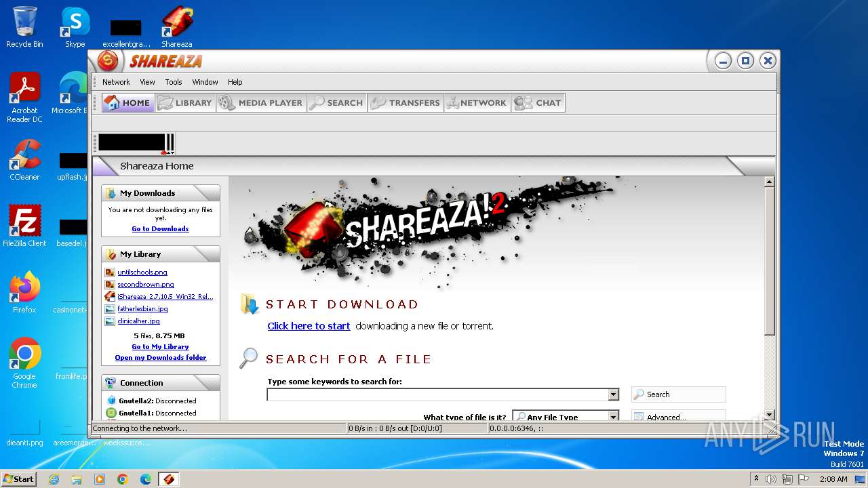Open Go to Downloads link

pos(160,229)
